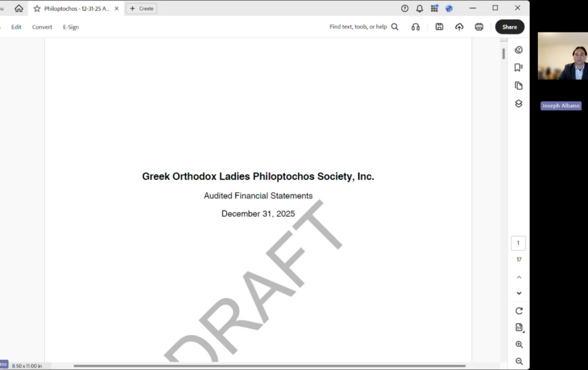This screenshot has height=370, width=588.
Task: Select Joseph Albano's video thumbnail
Action: 563,56
